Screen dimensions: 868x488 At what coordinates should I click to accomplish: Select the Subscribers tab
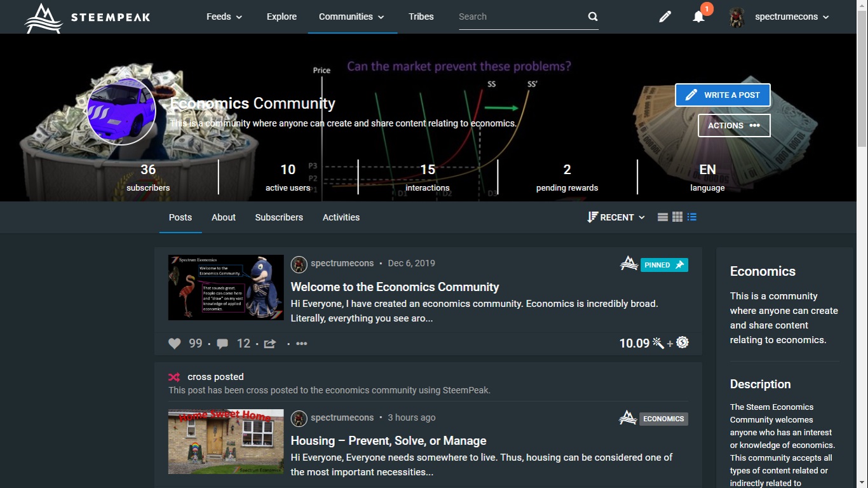[x=279, y=217]
